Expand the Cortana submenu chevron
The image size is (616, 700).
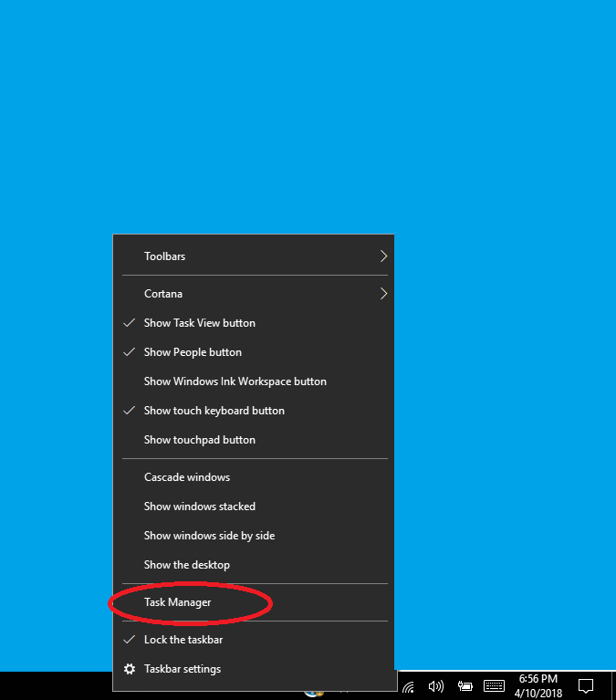pyautogui.click(x=383, y=294)
